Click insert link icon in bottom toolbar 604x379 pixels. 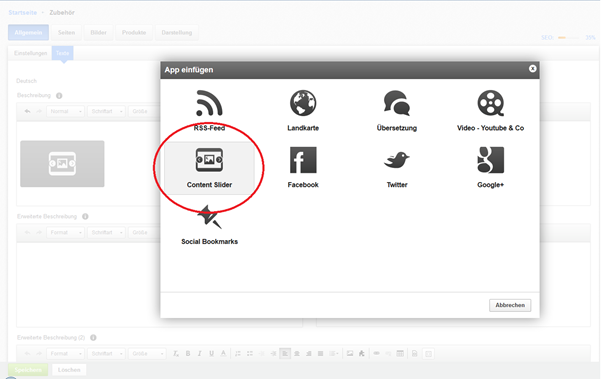[x=377, y=354]
